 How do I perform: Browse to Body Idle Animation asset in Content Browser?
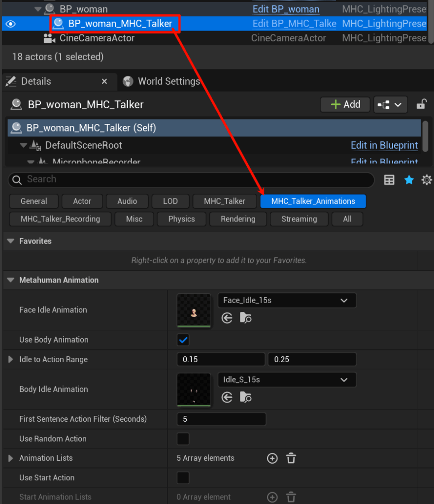246,398
